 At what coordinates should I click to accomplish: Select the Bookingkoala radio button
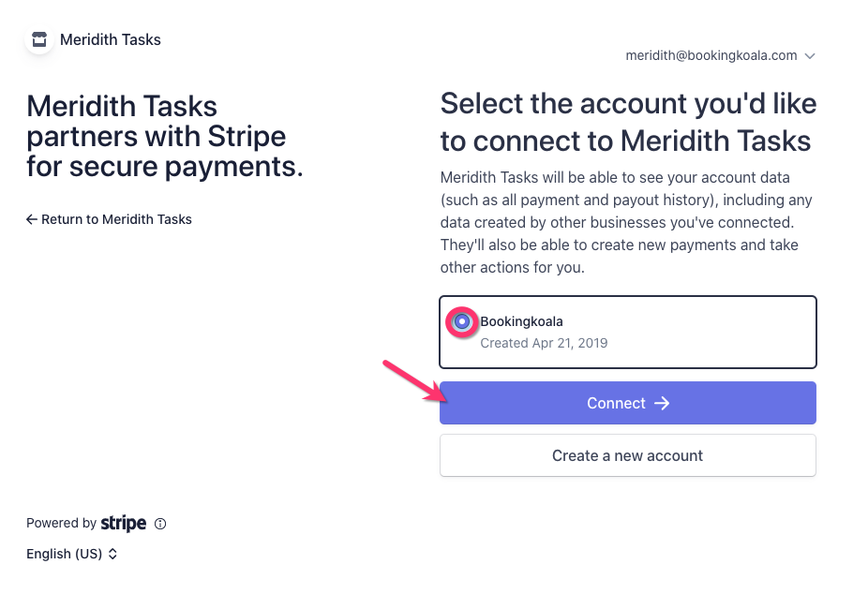point(461,321)
